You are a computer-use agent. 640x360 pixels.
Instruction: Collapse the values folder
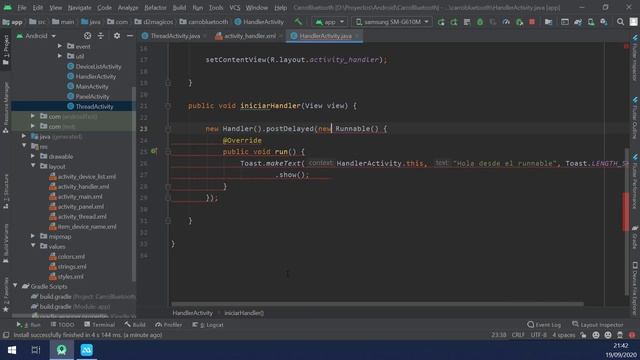point(33,246)
